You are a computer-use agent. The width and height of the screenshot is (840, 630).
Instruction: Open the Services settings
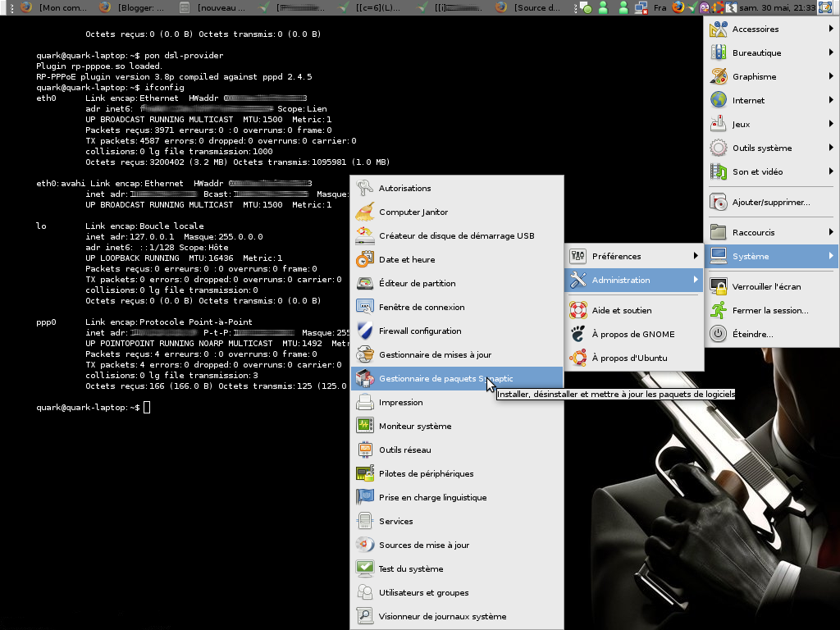point(457,521)
